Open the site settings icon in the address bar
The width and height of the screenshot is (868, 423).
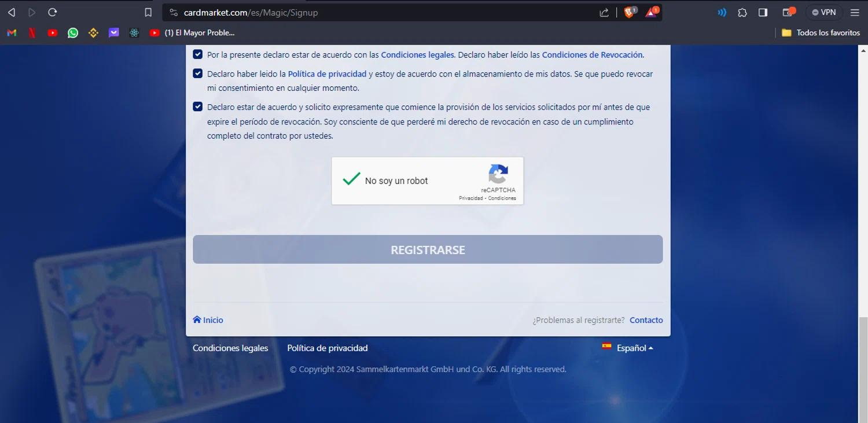point(174,12)
